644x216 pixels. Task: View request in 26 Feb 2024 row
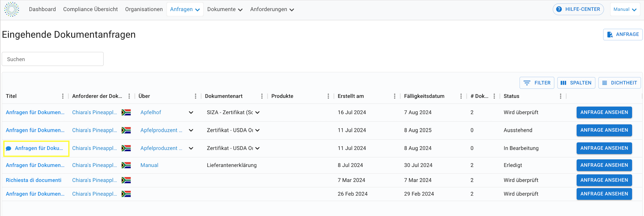(x=604, y=194)
